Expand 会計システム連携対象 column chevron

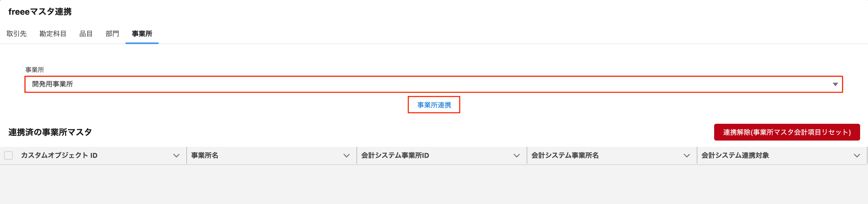coord(857,155)
